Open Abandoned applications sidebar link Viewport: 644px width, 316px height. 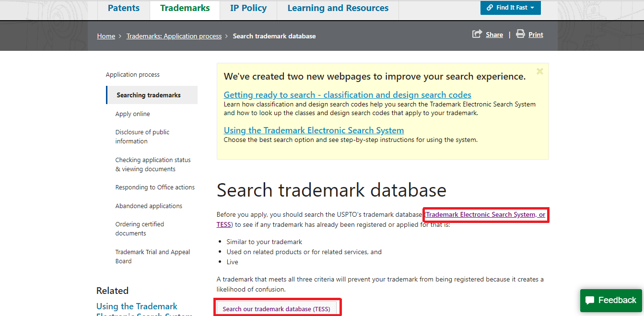click(149, 206)
